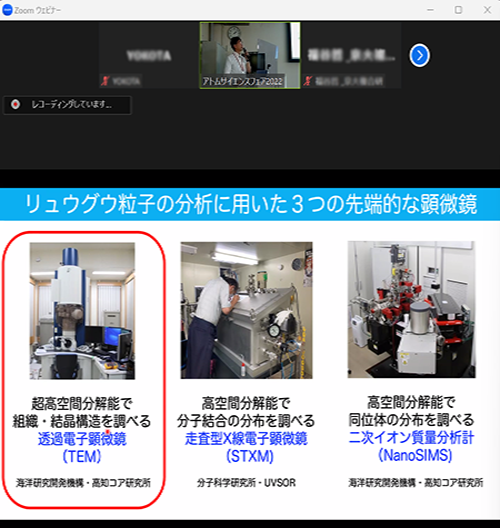
Task: Click the muted microphone icon beside YOKOTA
Action: (x=105, y=81)
